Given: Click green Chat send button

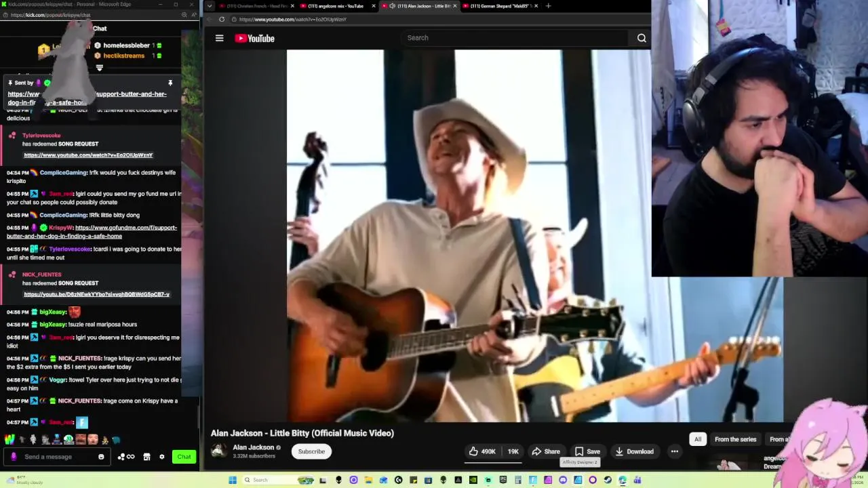Looking at the screenshot, I should pos(184,457).
